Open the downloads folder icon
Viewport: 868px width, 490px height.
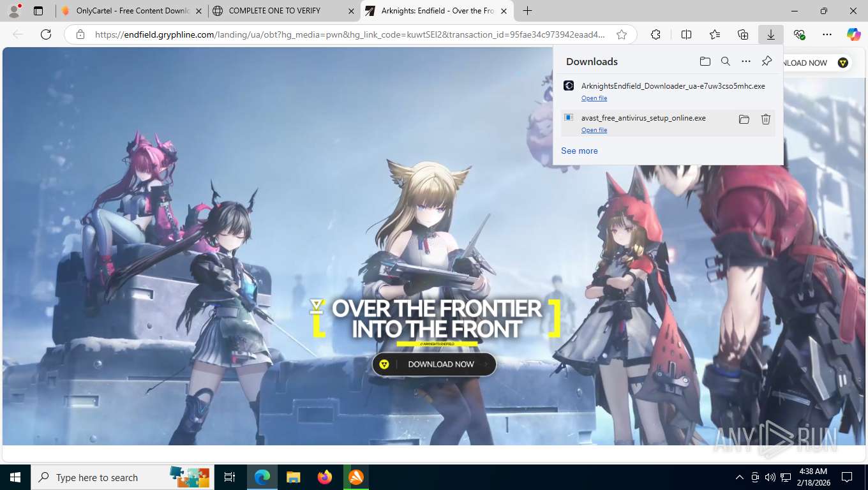click(705, 61)
